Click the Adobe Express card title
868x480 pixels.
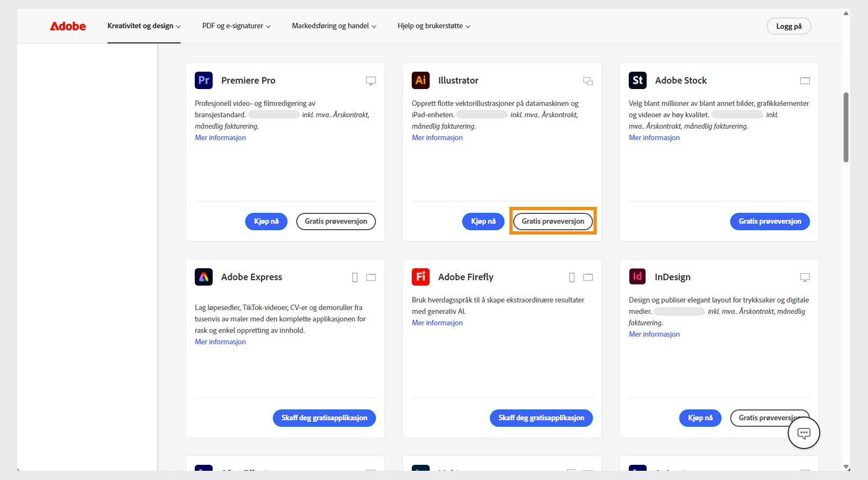252,277
